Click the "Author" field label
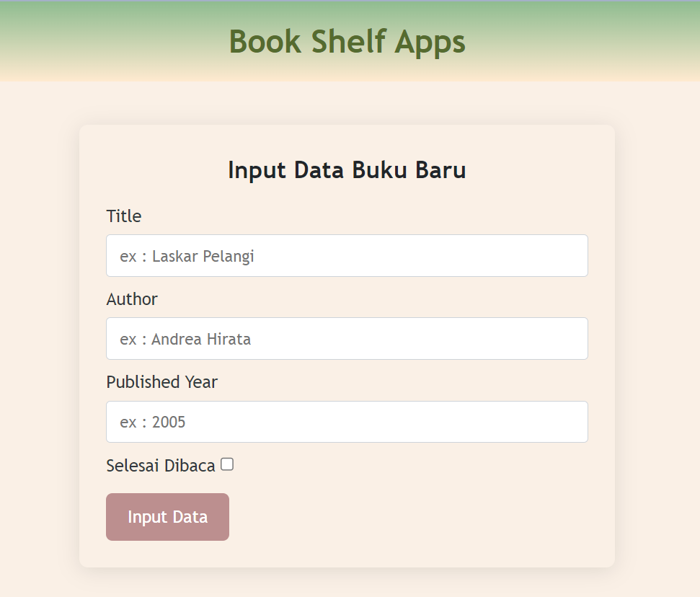Screen dimensions: 700x597 click(132, 299)
